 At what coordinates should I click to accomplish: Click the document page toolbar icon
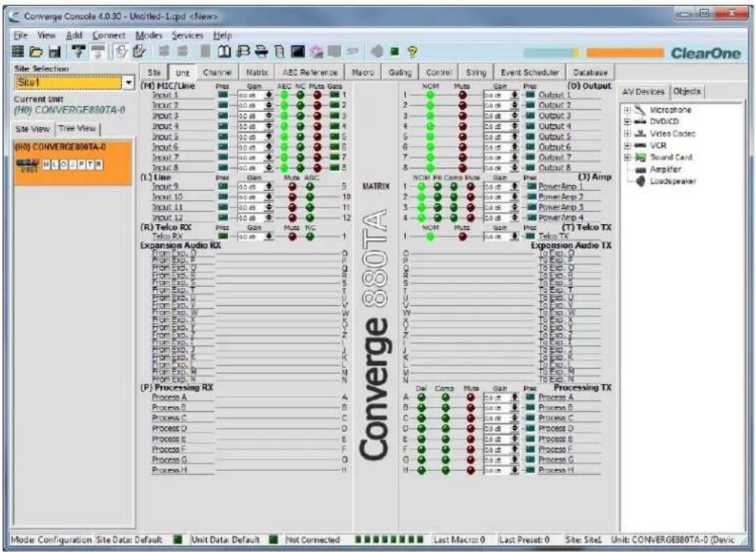pyautogui.click(x=280, y=51)
